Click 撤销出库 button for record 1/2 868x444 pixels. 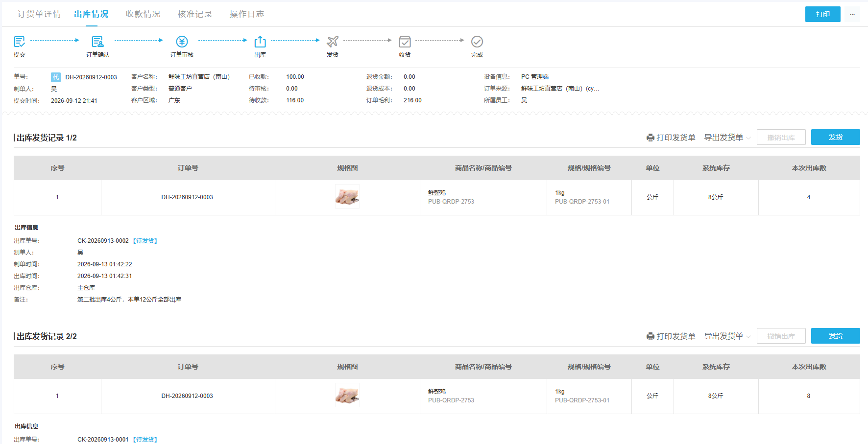(x=781, y=138)
